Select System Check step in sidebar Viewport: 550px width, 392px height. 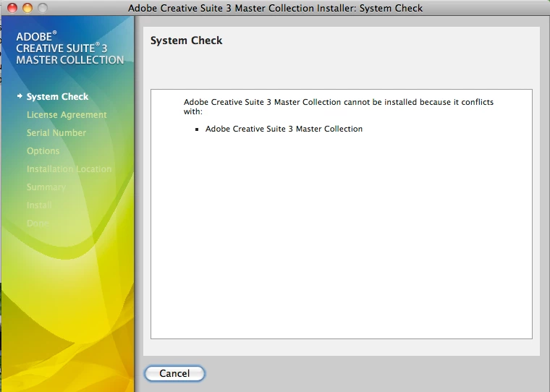point(57,96)
